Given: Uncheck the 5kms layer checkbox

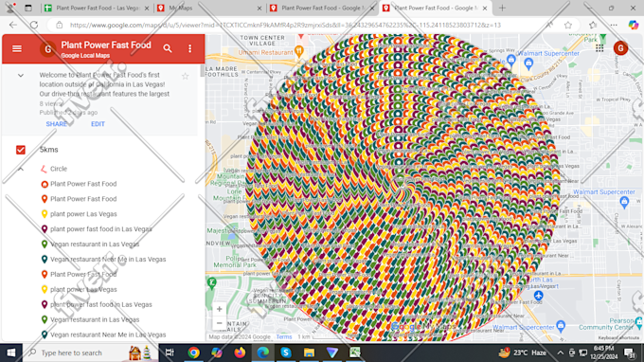Looking at the screenshot, I should point(21,150).
